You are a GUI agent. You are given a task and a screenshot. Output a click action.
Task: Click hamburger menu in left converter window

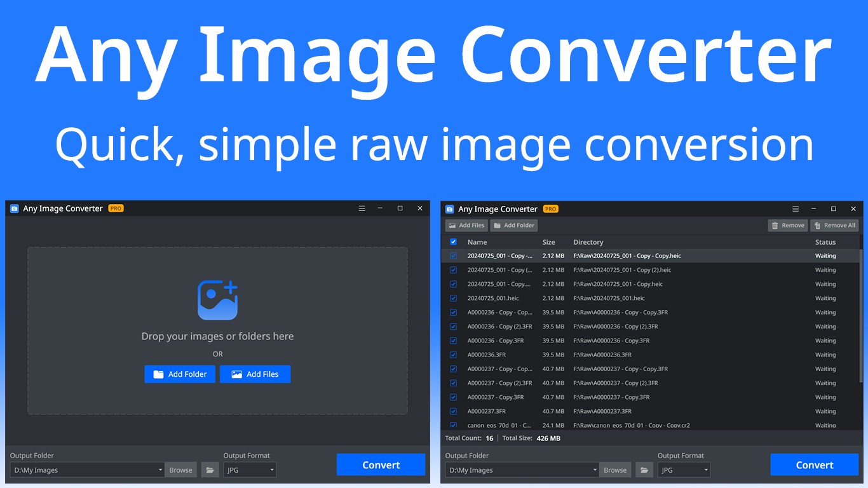362,208
